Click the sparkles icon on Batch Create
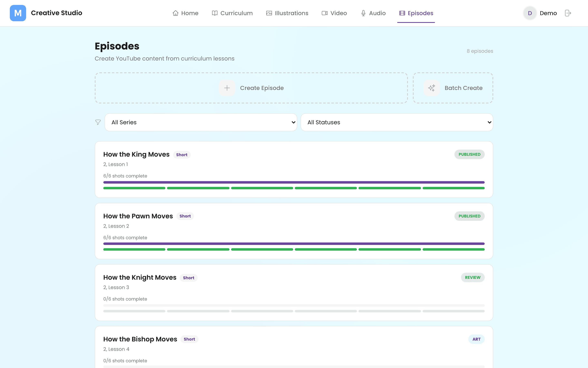 [x=432, y=88]
